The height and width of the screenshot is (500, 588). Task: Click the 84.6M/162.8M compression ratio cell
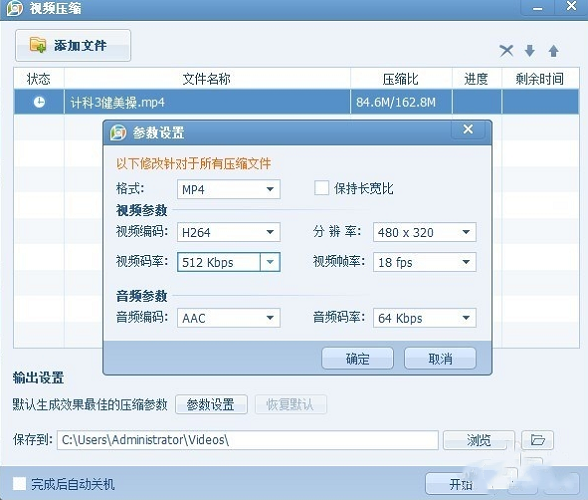[x=401, y=102]
